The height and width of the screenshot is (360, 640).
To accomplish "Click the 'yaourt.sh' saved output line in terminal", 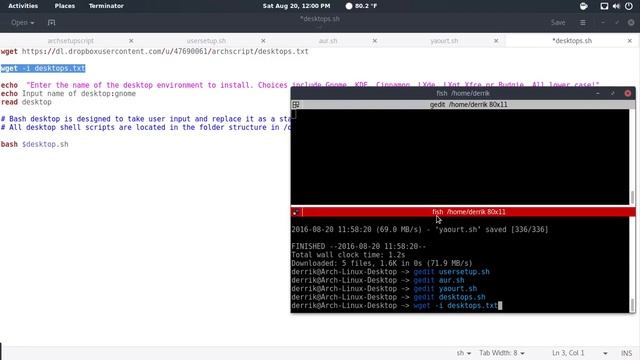I will 420,230.
